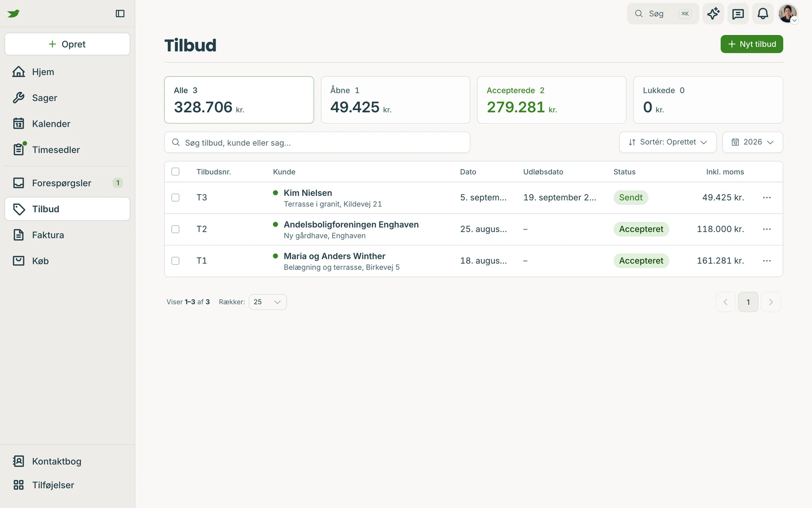Click the Kontaktbog address book icon
The height and width of the screenshot is (508, 812).
point(19,461)
